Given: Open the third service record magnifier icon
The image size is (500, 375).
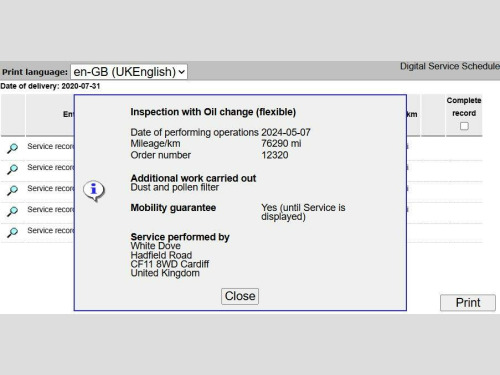Looking at the screenshot, I should pos(13,190).
